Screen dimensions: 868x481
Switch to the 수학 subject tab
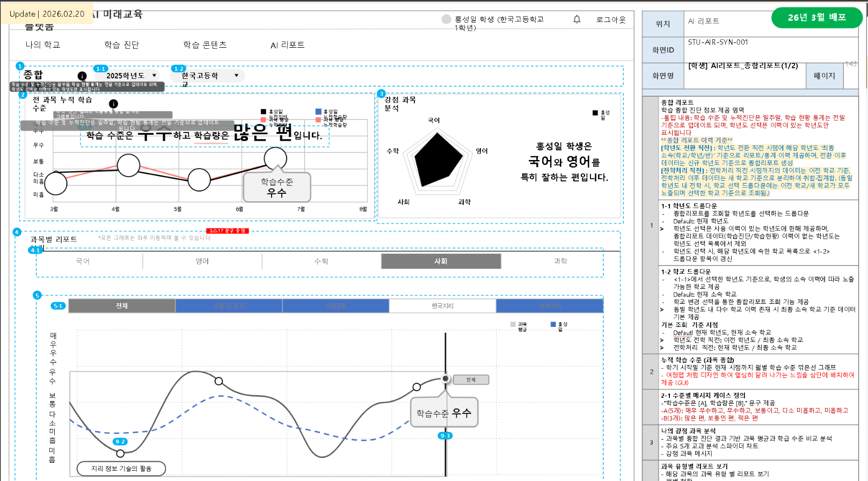click(x=321, y=261)
